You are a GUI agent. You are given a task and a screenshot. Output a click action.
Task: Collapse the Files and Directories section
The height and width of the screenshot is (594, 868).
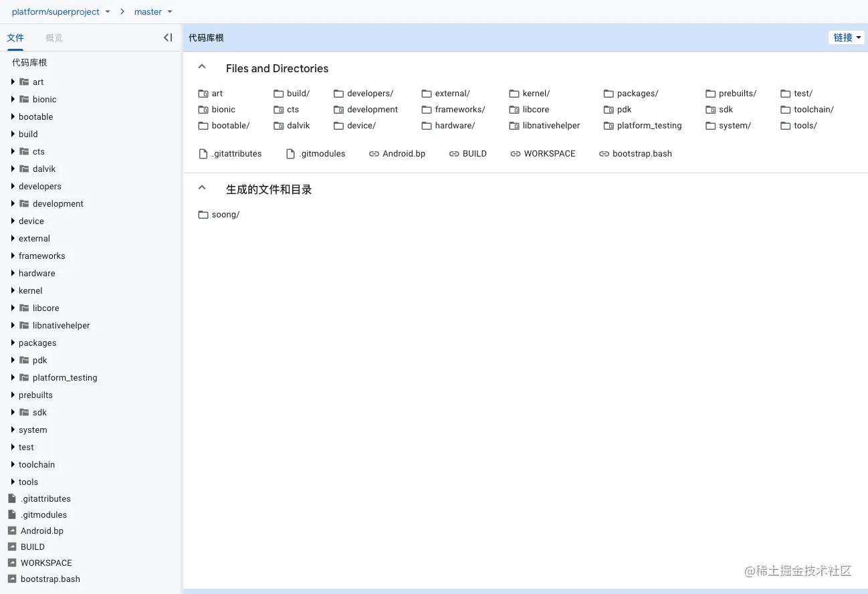(202, 68)
